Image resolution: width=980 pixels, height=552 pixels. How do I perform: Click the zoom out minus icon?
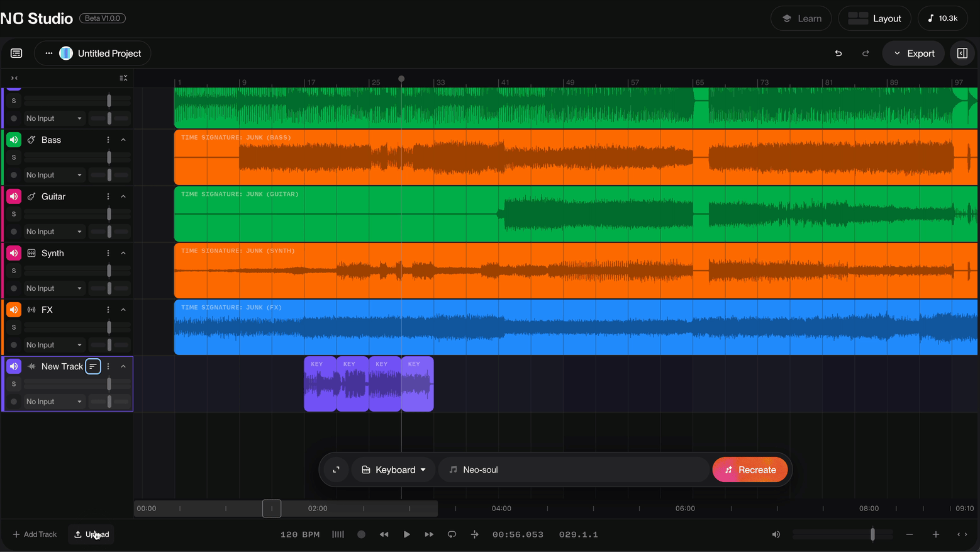910,534
